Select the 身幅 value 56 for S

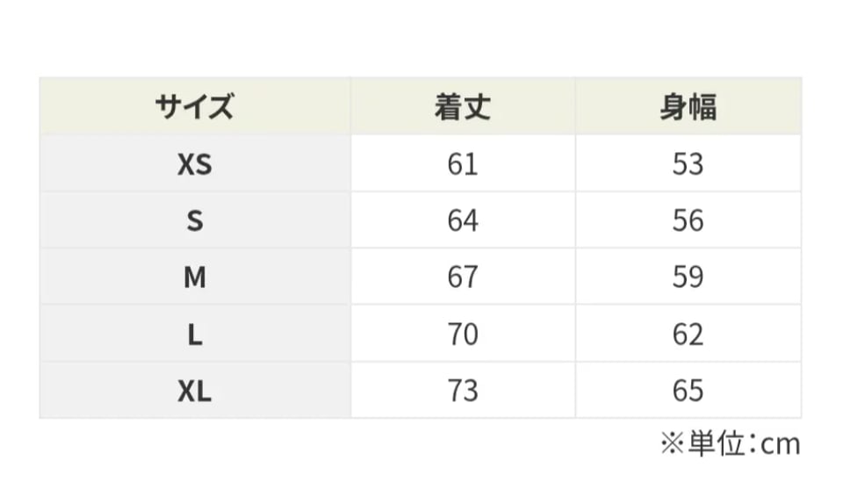coord(688,220)
